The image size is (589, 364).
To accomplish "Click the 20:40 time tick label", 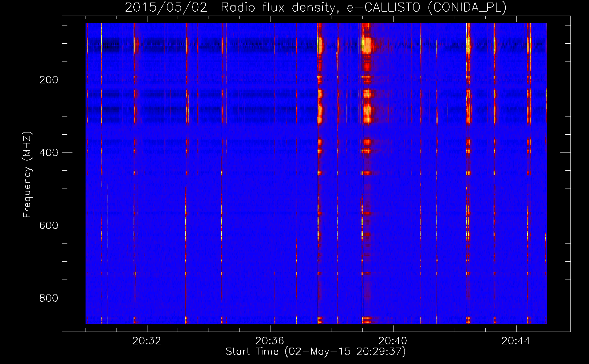I will click(x=393, y=341).
